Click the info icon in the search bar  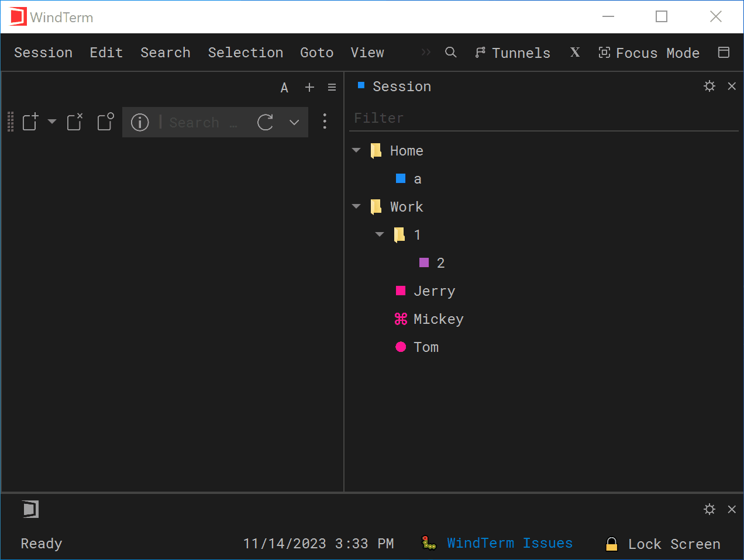tap(140, 122)
